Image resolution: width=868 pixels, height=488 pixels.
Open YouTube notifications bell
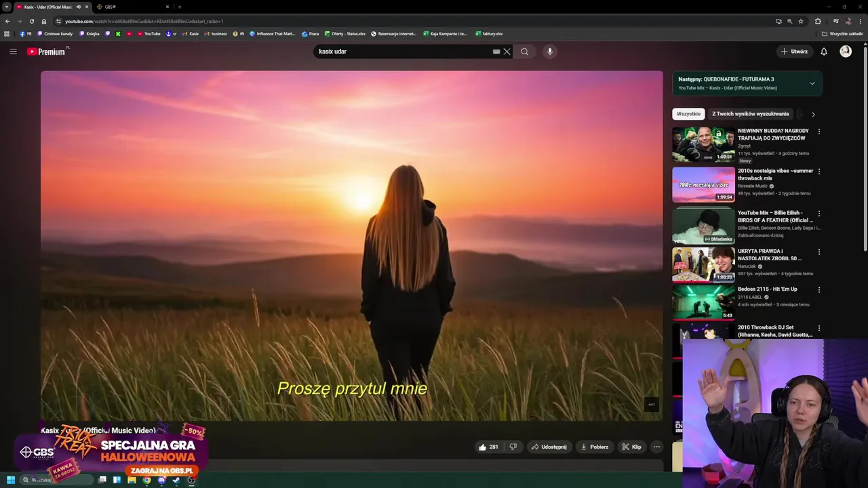(824, 52)
